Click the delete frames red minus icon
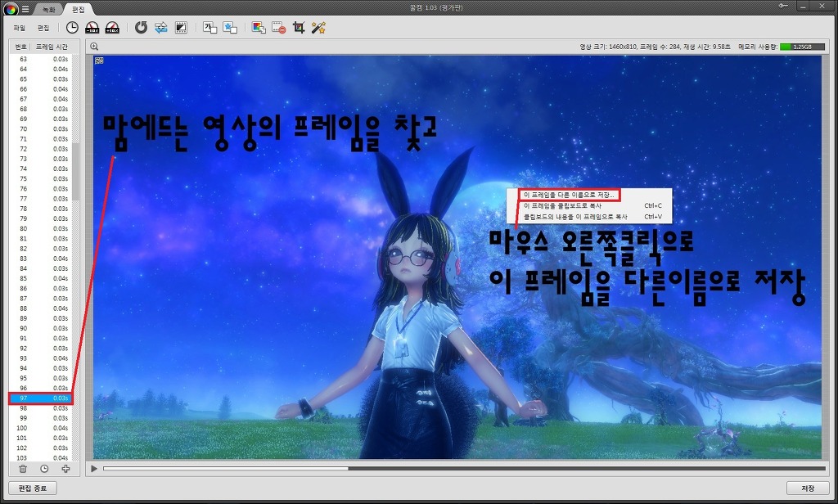The image size is (838, 504). coord(278,28)
